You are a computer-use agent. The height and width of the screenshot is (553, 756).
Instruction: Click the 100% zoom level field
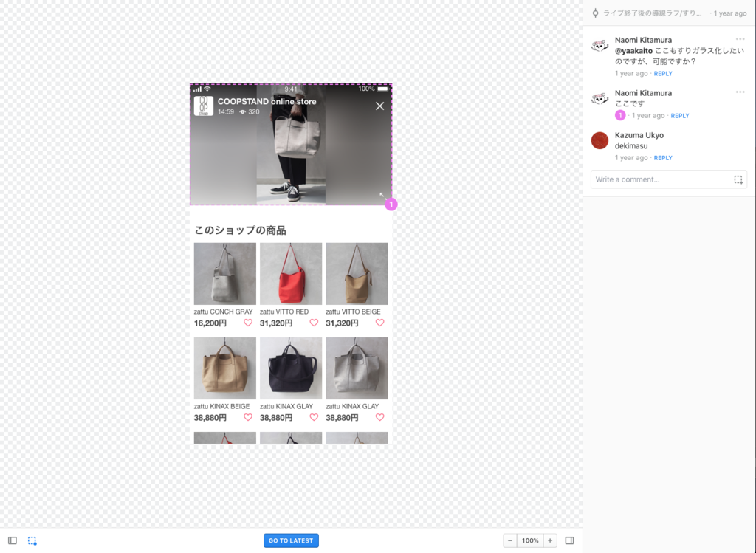pos(530,540)
